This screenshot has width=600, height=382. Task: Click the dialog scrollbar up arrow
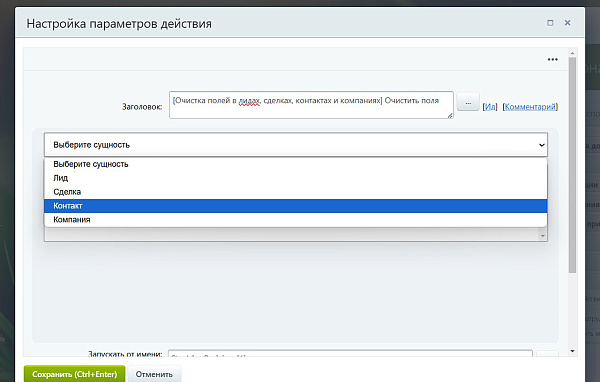click(572, 53)
